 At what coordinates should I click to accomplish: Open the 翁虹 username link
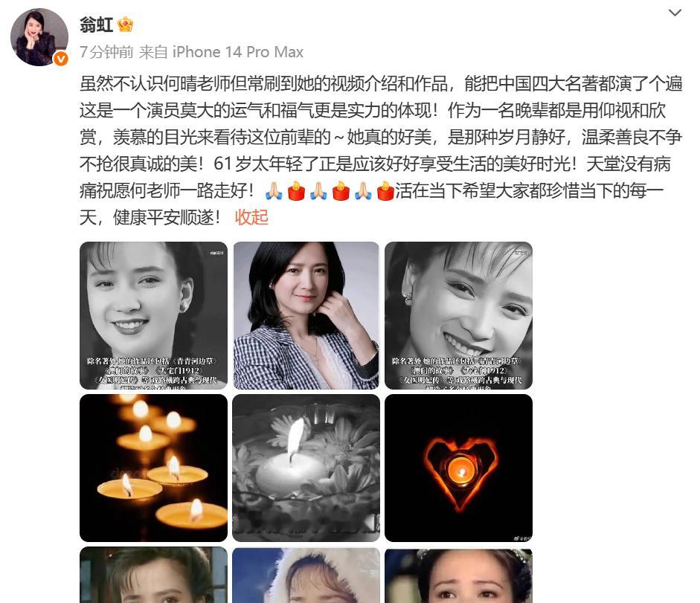[97, 25]
